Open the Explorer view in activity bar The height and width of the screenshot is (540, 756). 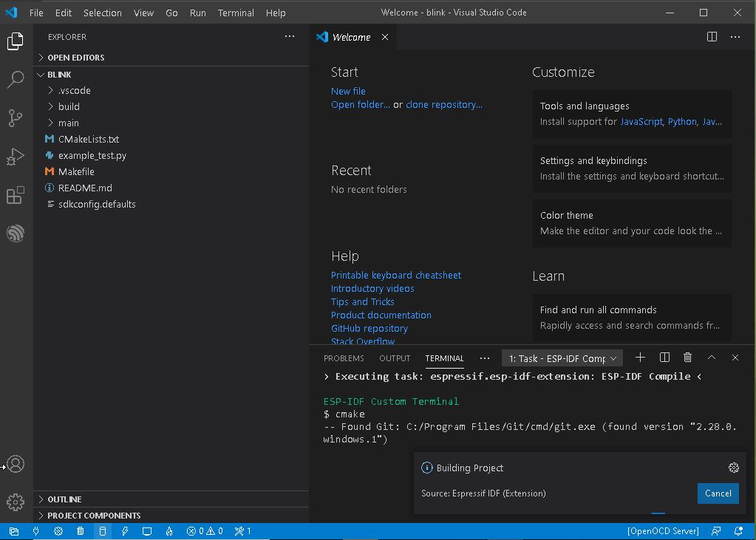[16, 41]
